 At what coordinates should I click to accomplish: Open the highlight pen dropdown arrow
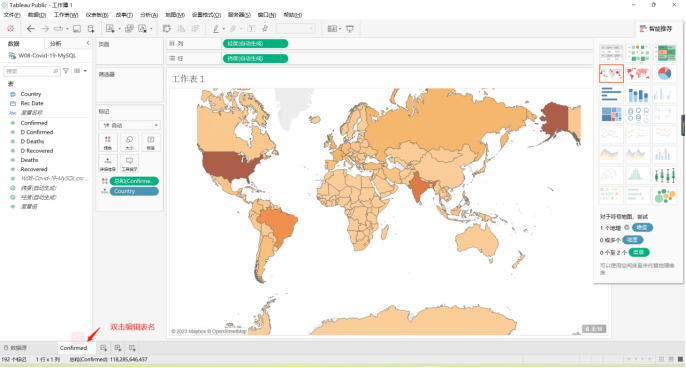coord(224,29)
